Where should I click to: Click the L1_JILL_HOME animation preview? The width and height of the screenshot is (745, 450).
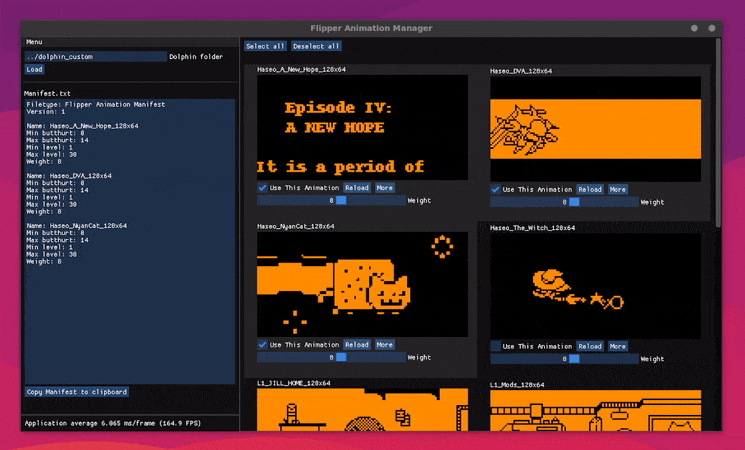(x=363, y=410)
